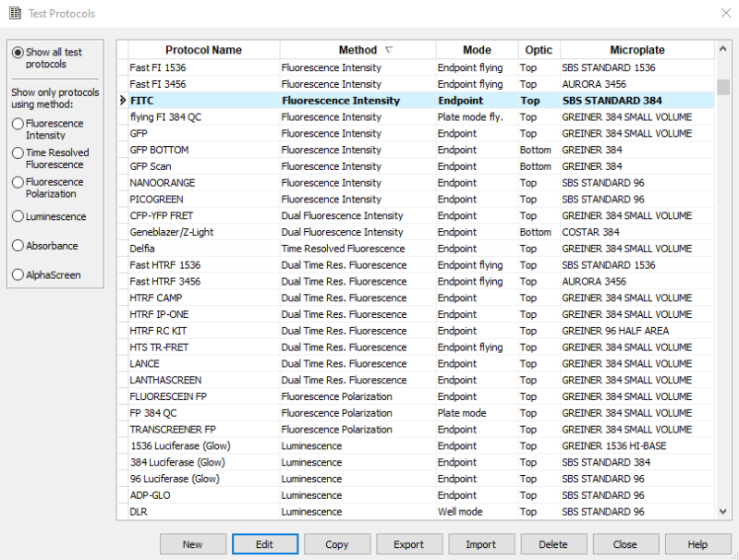
Task: Select the FP 384 QC protocol
Action: (x=153, y=413)
